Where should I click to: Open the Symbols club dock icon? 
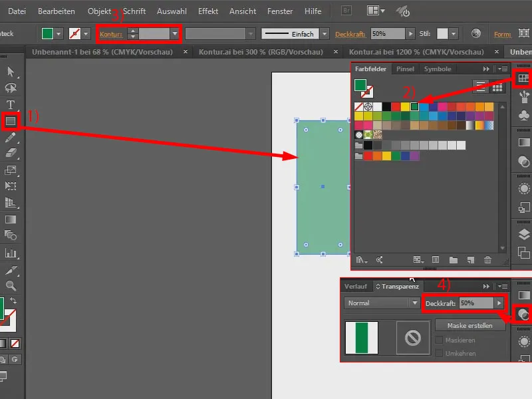click(x=524, y=115)
